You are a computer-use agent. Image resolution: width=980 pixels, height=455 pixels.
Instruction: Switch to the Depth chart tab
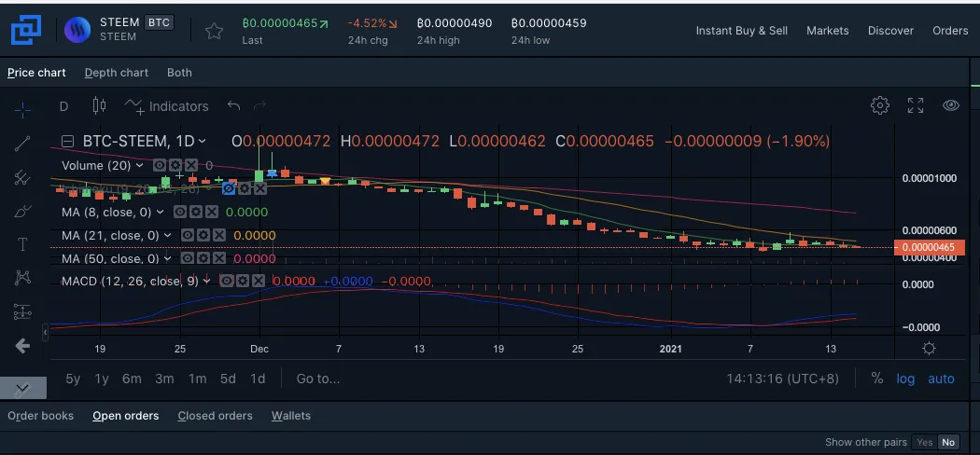pos(117,73)
